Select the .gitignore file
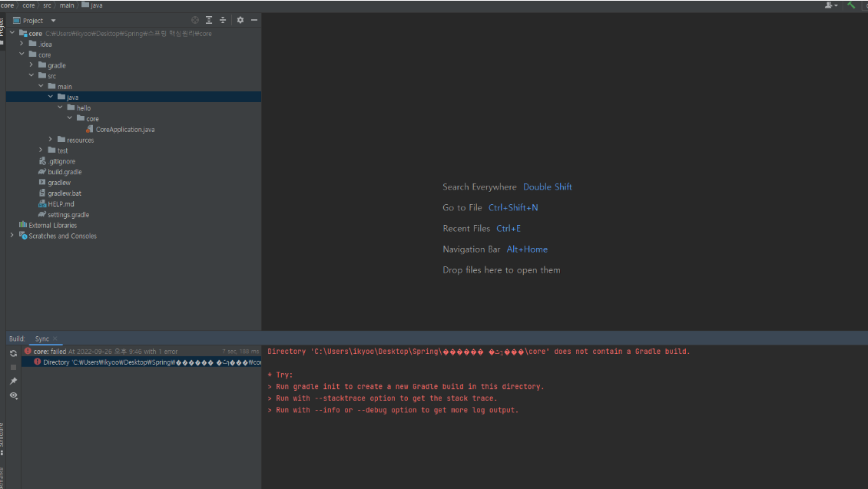This screenshot has width=868, height=489. 57,161
